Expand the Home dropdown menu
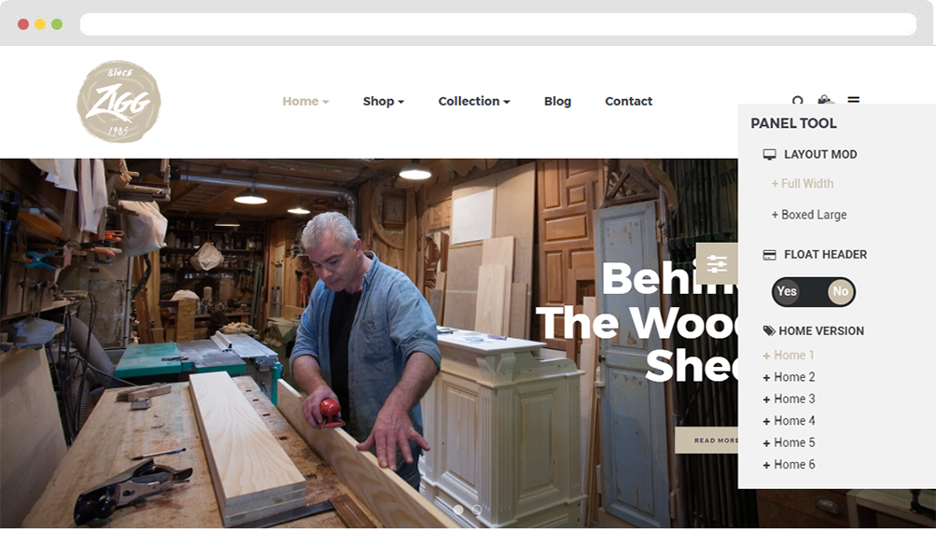Image resolution: width=936 pixels, height=560 pixels. 306,102
